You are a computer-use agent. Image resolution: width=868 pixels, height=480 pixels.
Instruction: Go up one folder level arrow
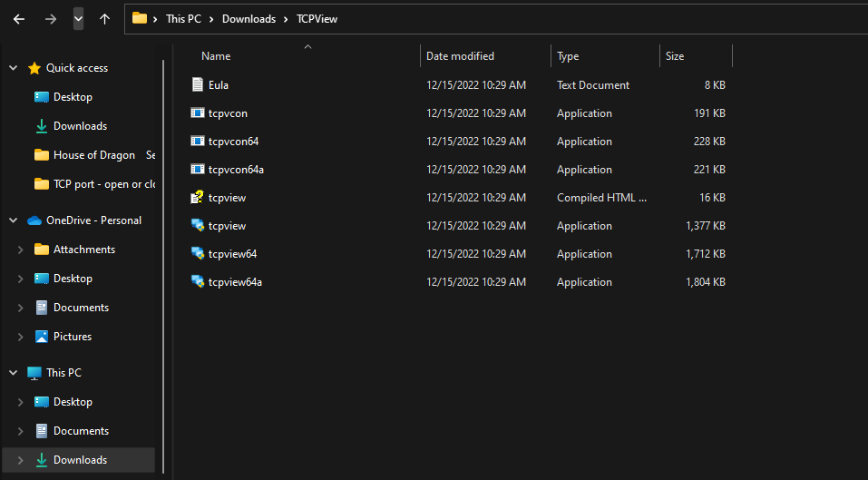(x=104, y=19)
